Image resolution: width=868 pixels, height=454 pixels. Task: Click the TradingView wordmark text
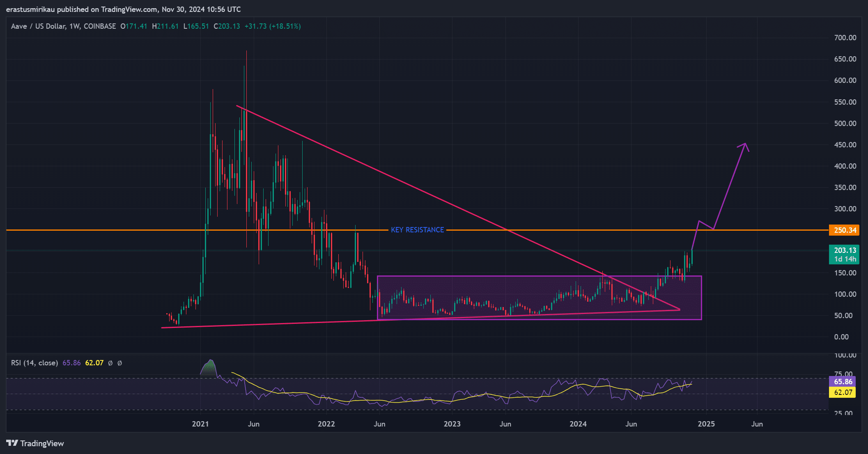[x=42, y=443]
